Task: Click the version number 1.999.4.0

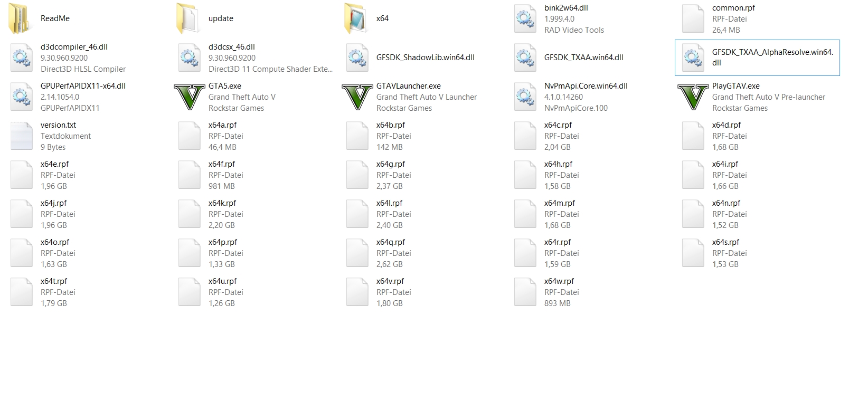Action: pyautogui.click(x=560, y=19)
